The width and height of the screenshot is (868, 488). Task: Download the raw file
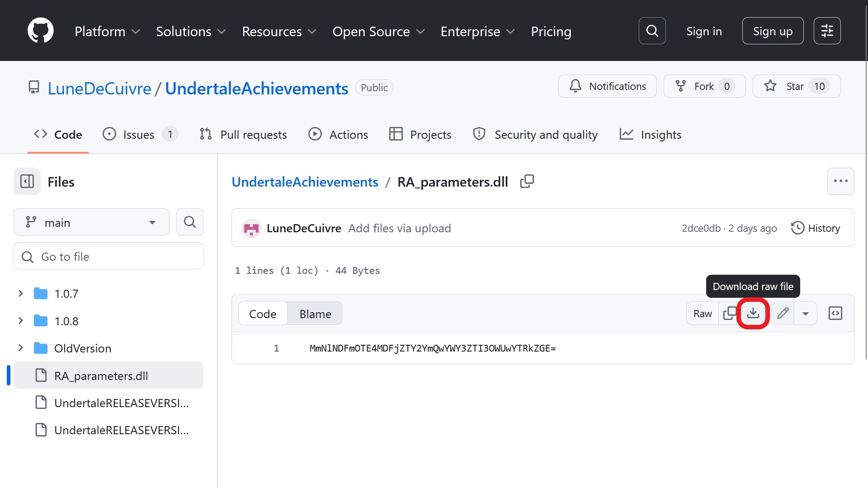click(x=753, y=313)
